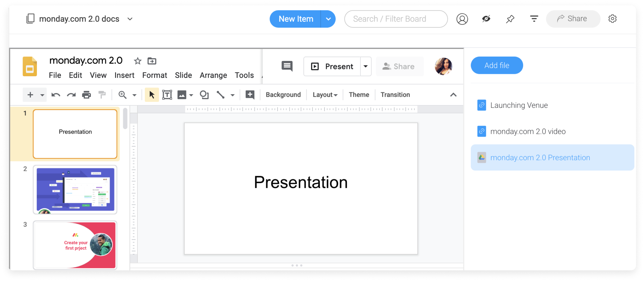The image size is (644, 281).
Task: Open the Arrange menu
Action: (213, 75)
